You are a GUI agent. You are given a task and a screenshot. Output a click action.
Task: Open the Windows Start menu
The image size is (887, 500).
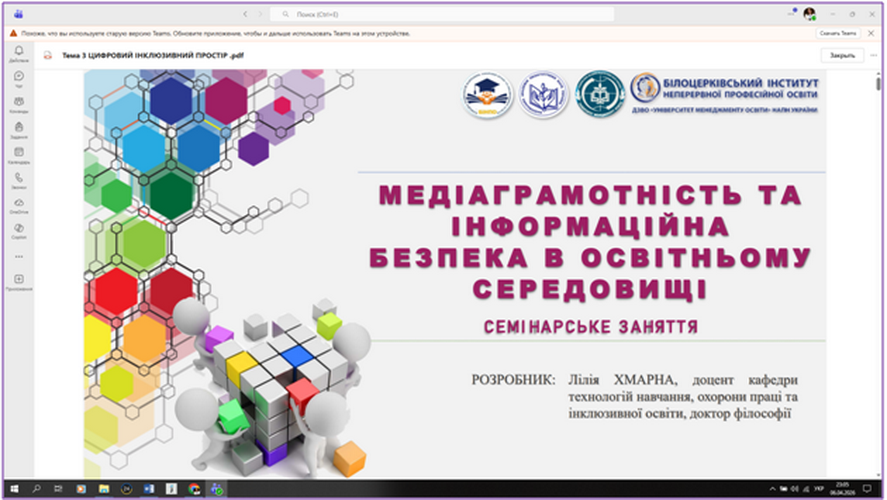(15, 489)
